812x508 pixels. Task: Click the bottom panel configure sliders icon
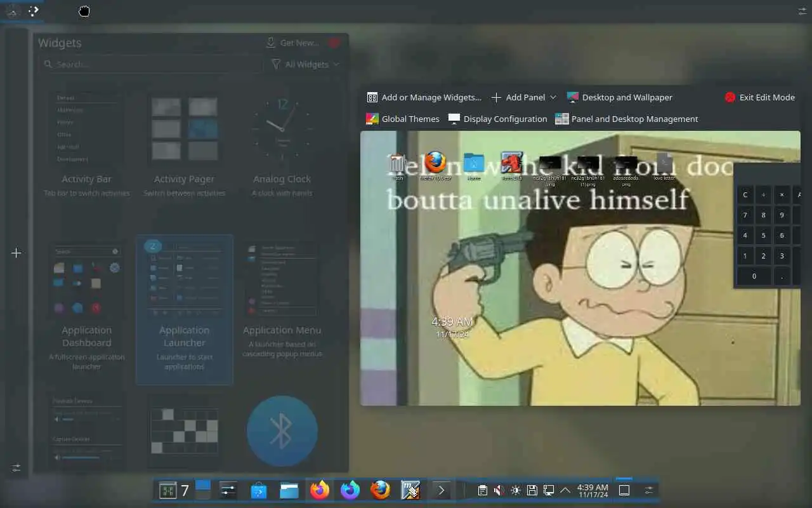coord(648,490)
